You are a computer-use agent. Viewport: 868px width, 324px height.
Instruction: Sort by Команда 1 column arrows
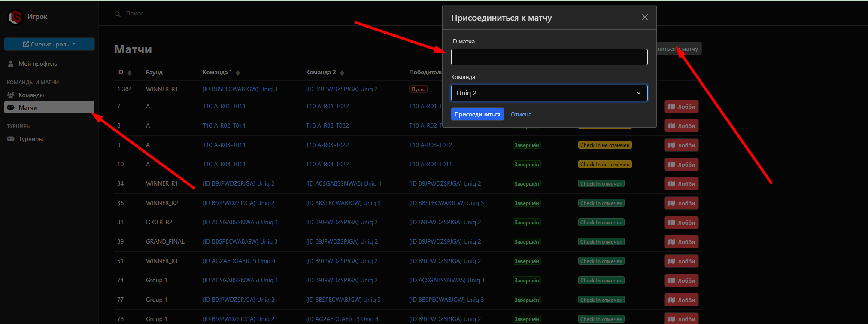(x=238, y=73)
